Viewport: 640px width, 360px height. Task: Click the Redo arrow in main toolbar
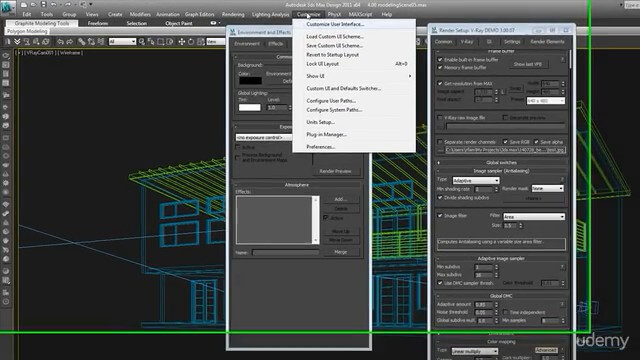pyautogui.click(x=69, y=42)
